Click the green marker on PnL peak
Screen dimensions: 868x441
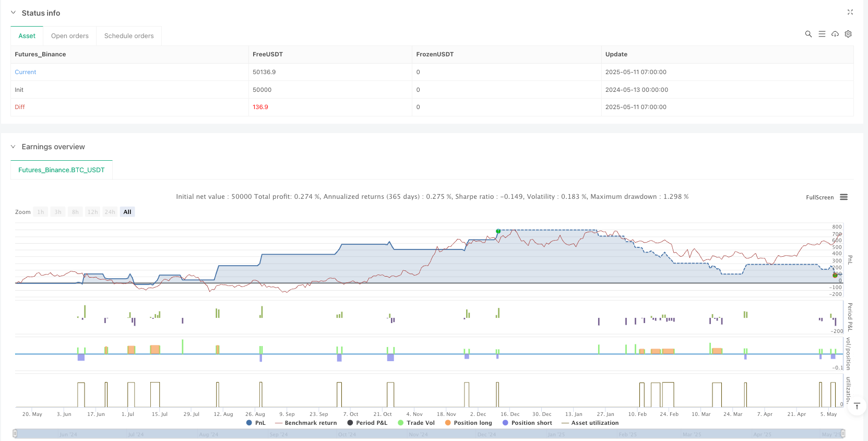pyautogui.click(x=498, y=231)
